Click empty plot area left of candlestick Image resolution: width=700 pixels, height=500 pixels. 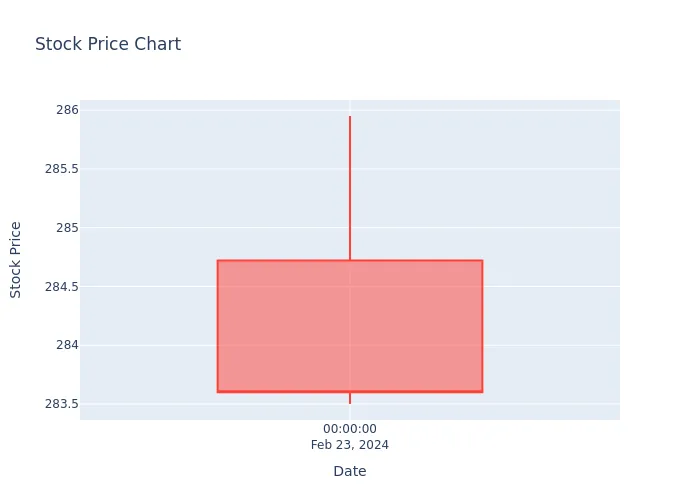coord(149,260)
